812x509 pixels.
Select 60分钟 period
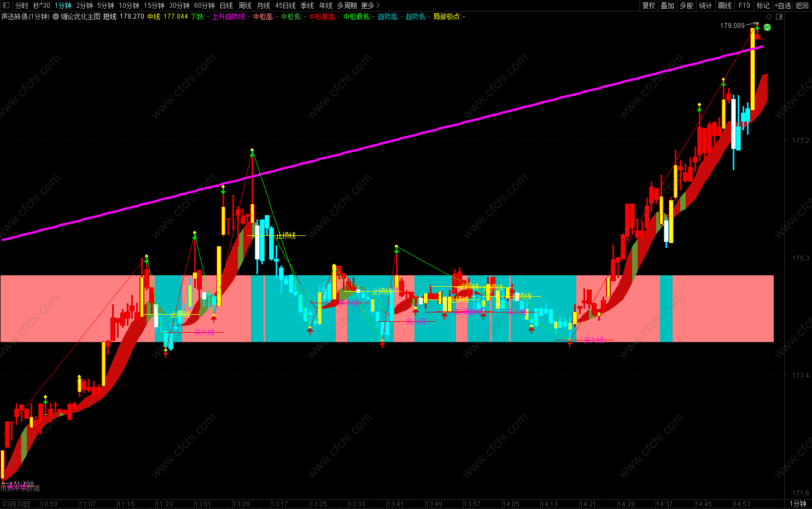point(205,5)
